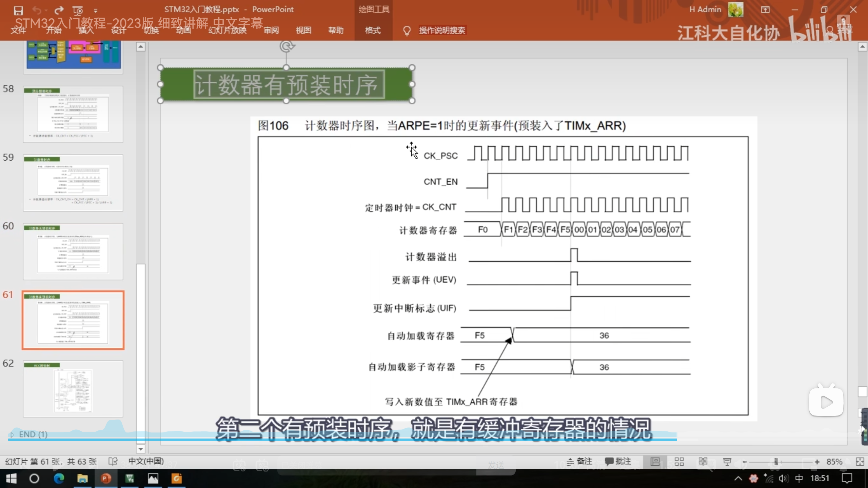The image size is (868, 488).
Task: Click the 85% zoom level button
Action: pyautogui.click(x=834, y=462)
